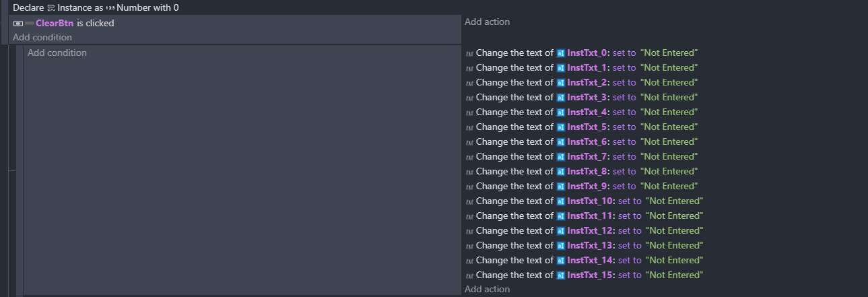This screenshot has width=868, height=297.
Task: Edit the "Not Entered" value for InstTxt_2
Action: pyautogui.click(x=669, y=82)
